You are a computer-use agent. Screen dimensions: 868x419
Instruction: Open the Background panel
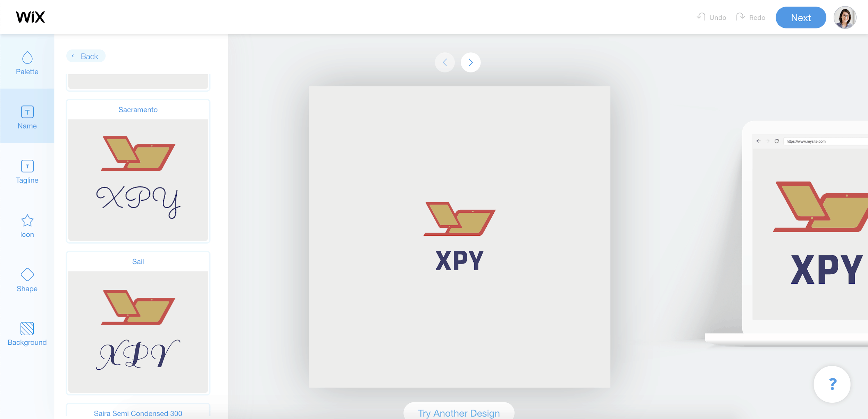click(27, 334)
